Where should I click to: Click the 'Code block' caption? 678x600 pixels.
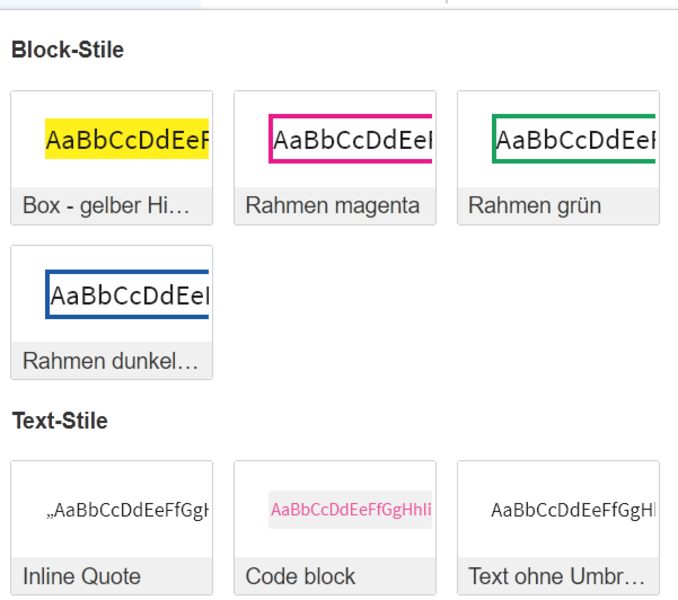tap(301, 577)
